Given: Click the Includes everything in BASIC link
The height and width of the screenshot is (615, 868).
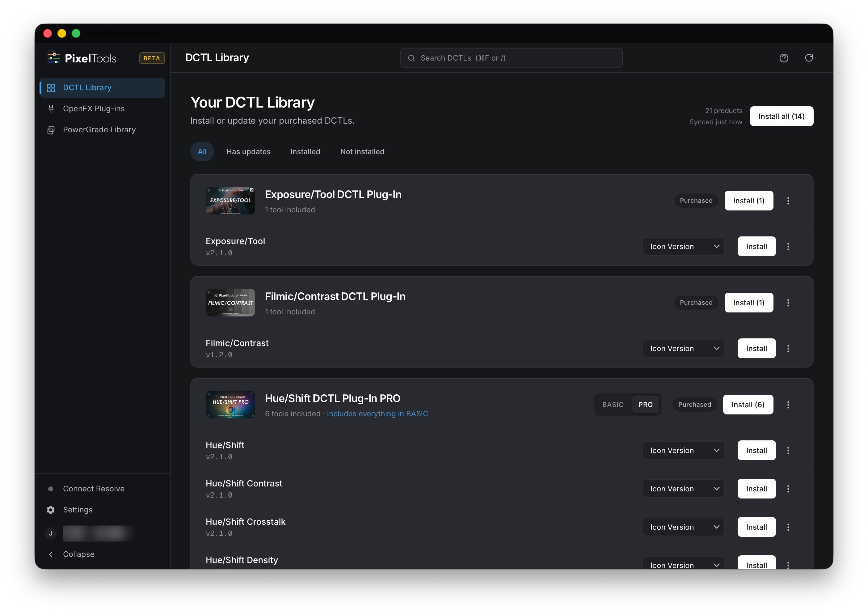Looking at the screenshot, I should (377, 414).
